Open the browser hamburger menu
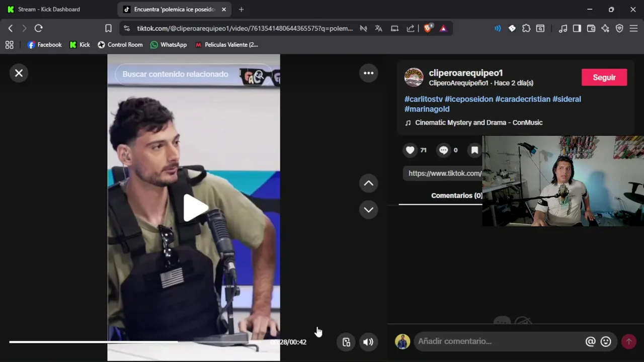The height and width of the screenshot is (362, 644). (634, 29)
